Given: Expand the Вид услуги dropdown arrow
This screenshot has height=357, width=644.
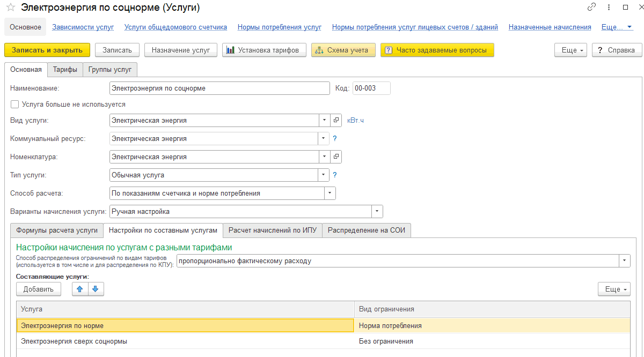Looking at the screenshot, I should pos(324,121).
